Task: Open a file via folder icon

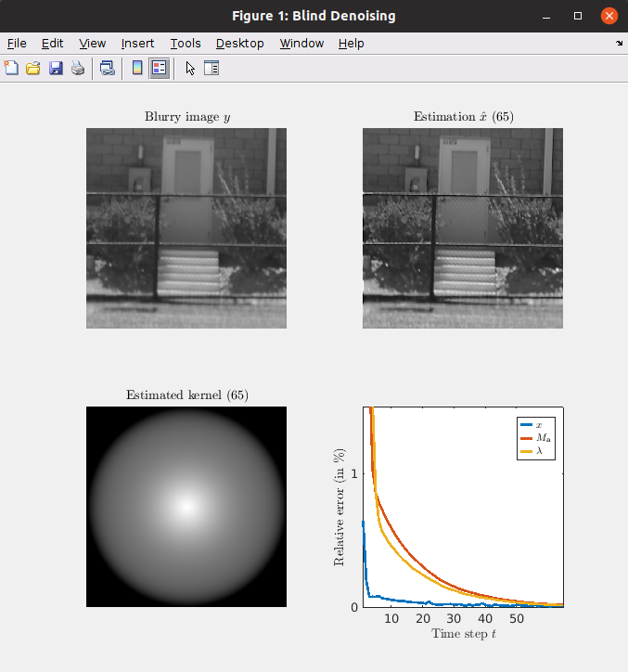Action: click(33, 68)
